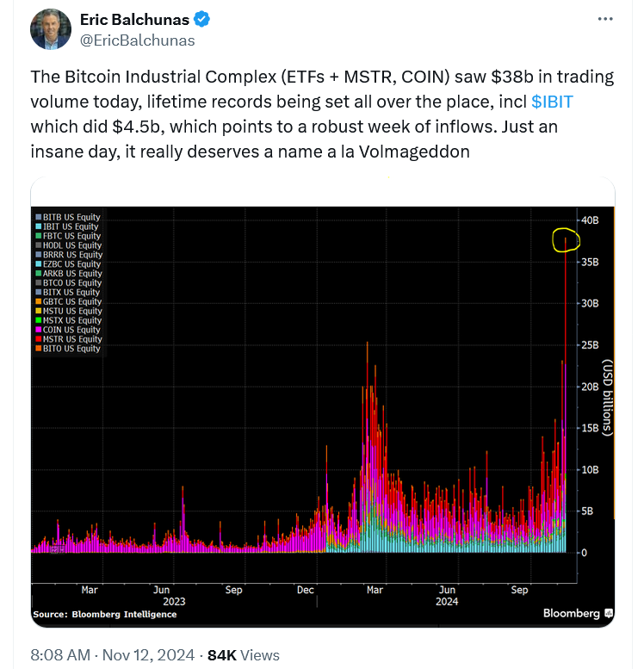Click the Source: Bloomberg Intelligence text
The height and width of the screenshot is (669, 644).
pos(104,614)
